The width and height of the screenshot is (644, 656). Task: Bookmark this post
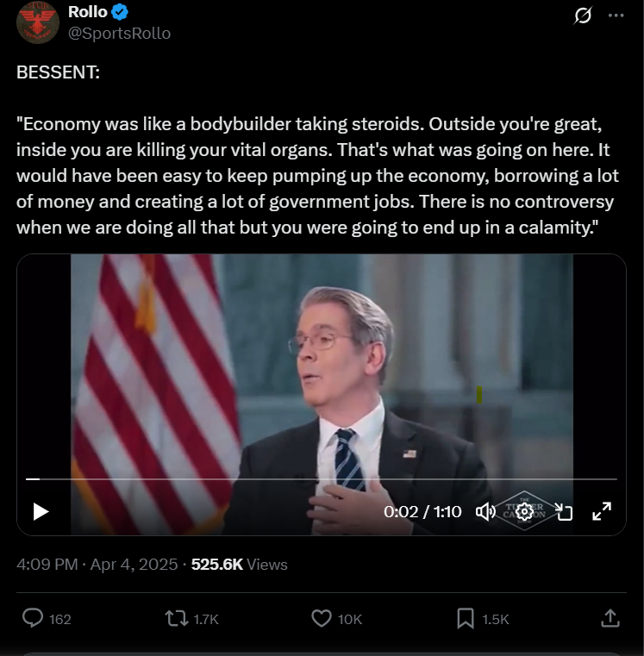(x=466, y=618)
